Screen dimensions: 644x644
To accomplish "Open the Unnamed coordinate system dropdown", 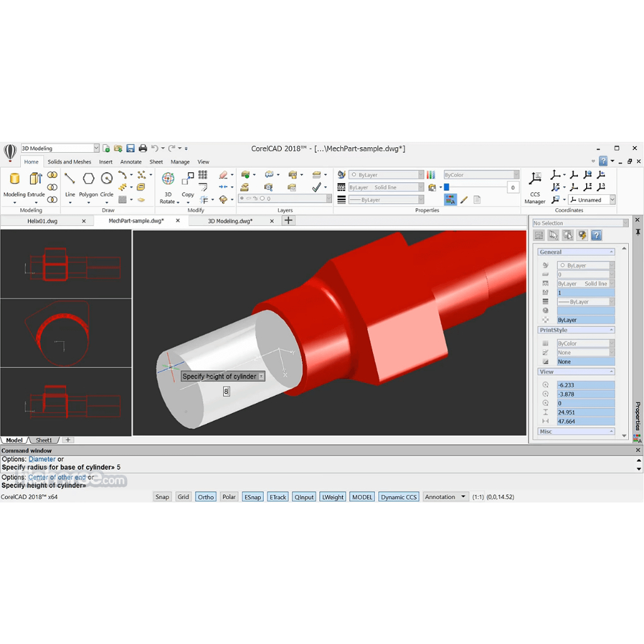I will (612, 200).
